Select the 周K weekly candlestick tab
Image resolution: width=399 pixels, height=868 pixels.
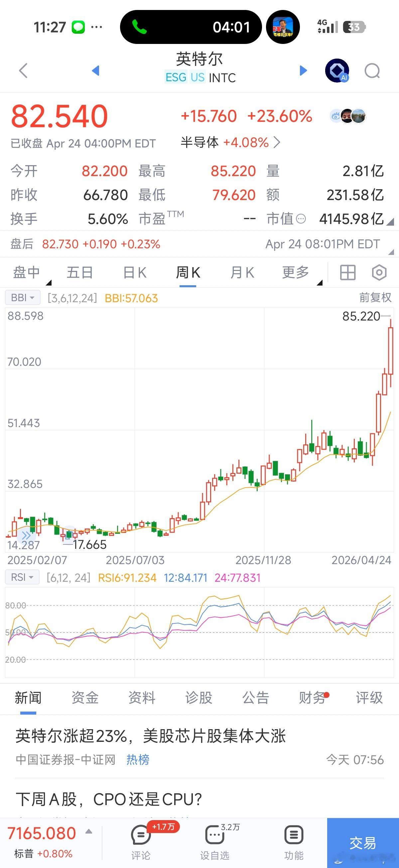(x=188, y=273)
